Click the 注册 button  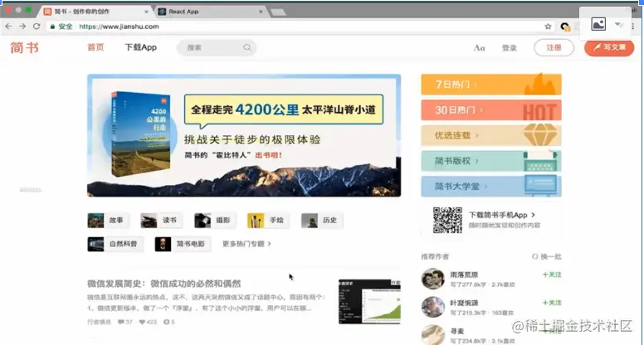[x=554, y=47]
